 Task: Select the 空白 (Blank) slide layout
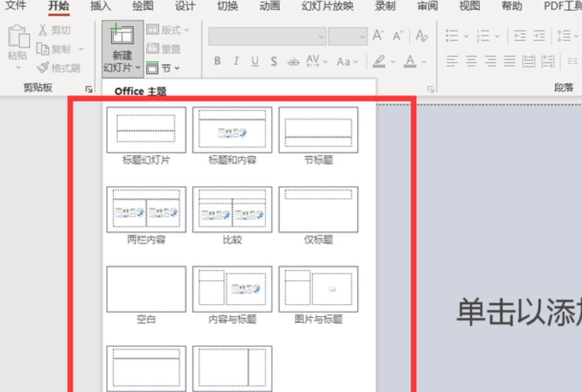pyautogui.click(x=146, y=289)
